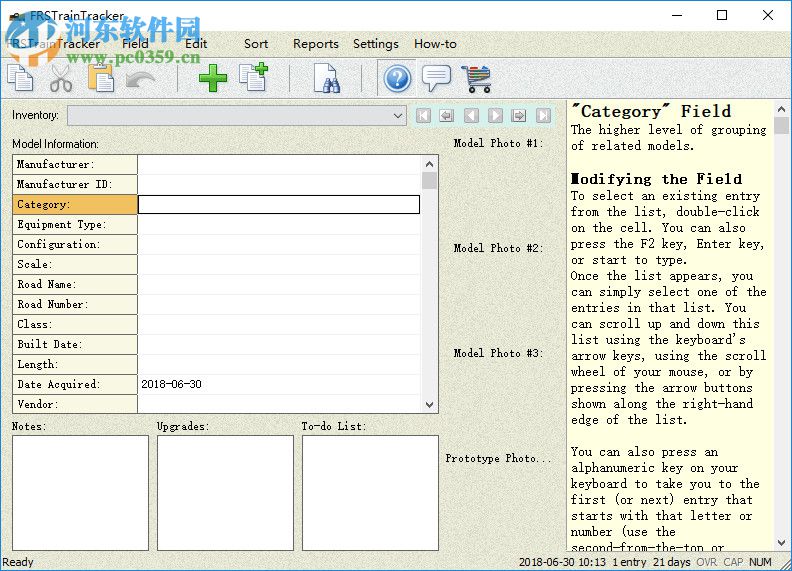Click help panel scrollbar up arrow

(781, 109)
